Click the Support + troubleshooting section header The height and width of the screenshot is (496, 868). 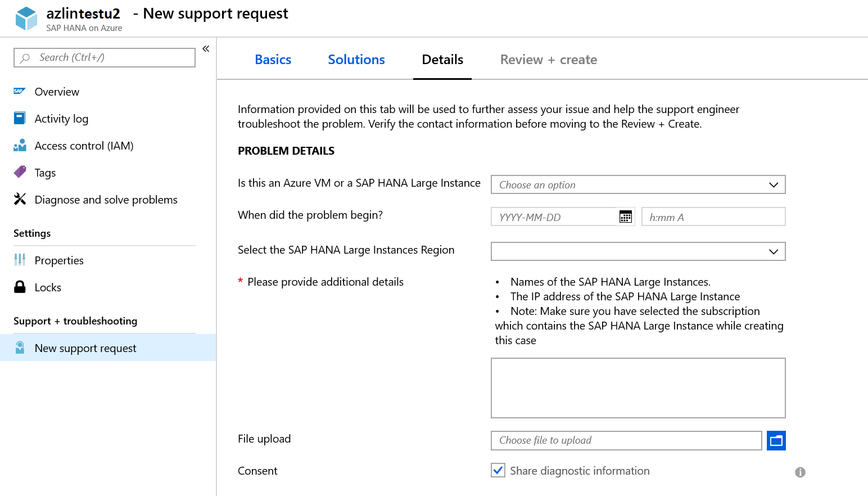[x=75, y=321]
